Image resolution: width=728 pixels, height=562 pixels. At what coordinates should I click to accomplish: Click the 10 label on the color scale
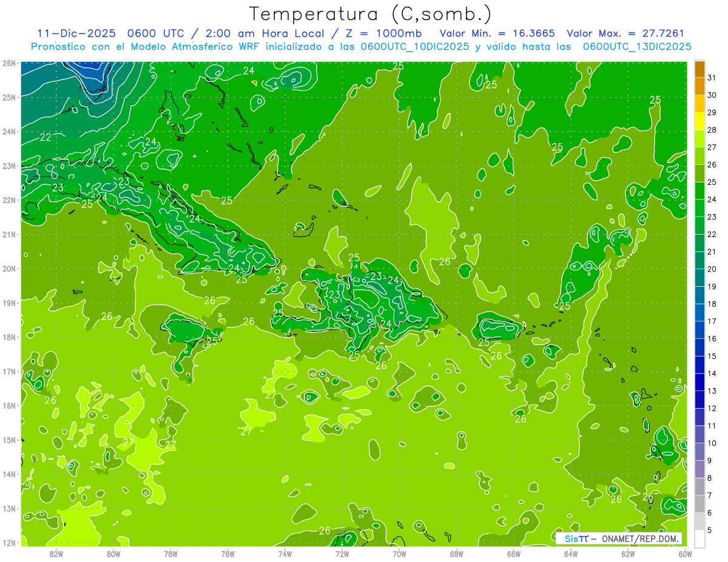(712, 443)
